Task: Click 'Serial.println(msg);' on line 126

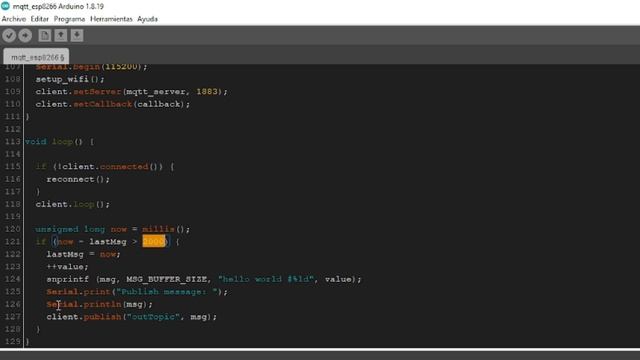Action: click(99, 304)
